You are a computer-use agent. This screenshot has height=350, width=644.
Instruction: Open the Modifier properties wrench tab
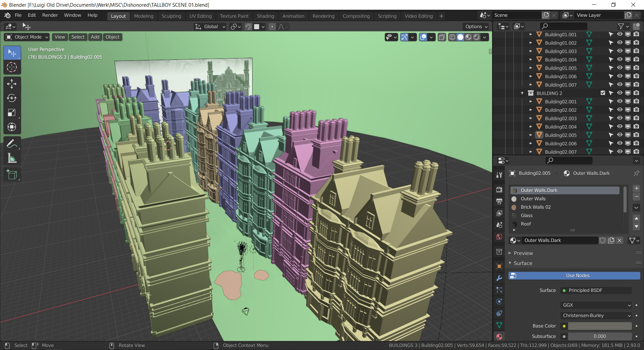pos(499,278)
